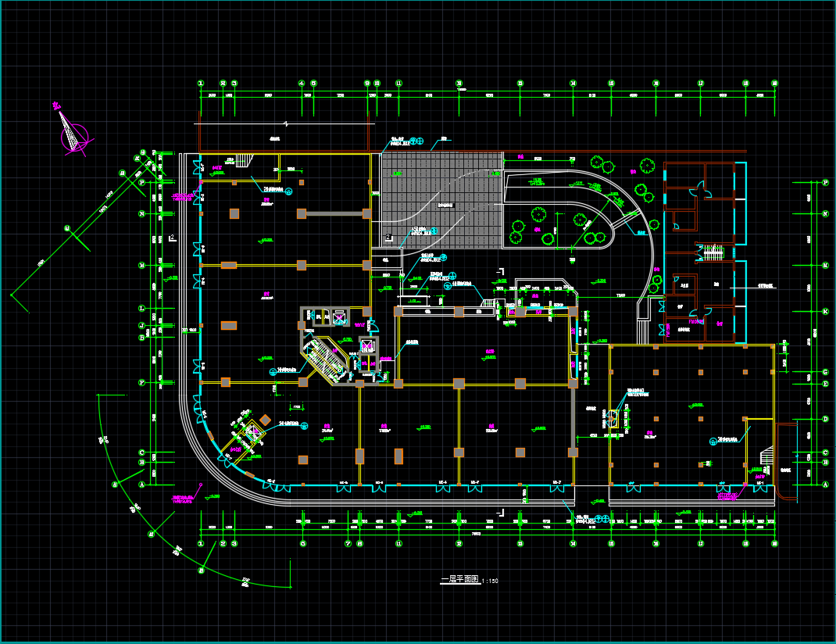
Task: Select the vertical gray wall left of right hall
Action: pos(575,422)
